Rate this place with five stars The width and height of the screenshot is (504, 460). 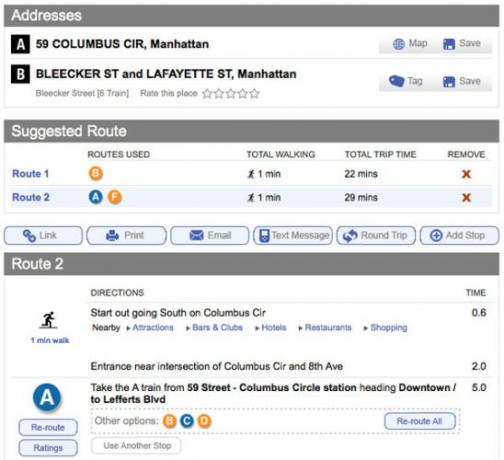pyautogui.click(x=254, y=93)
